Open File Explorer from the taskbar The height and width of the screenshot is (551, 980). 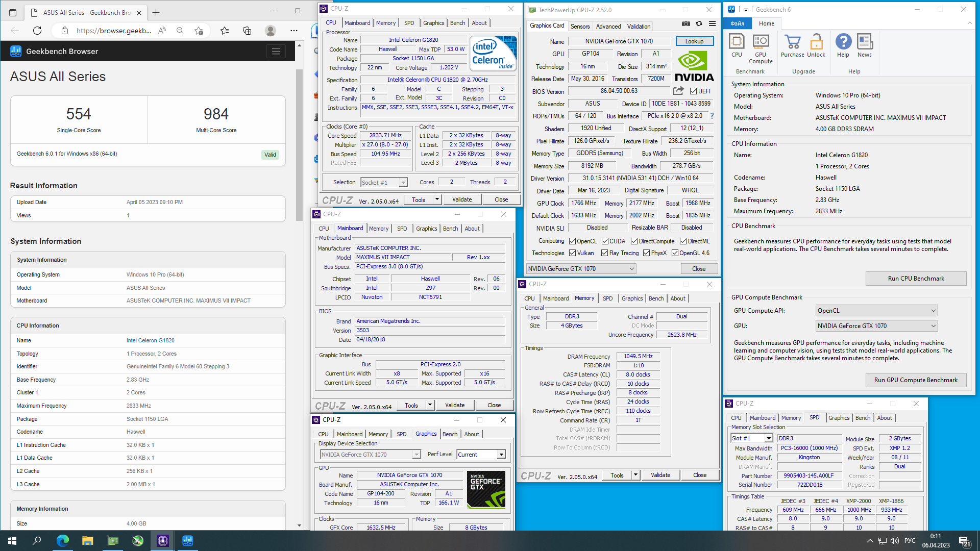(x=88, y=541)
